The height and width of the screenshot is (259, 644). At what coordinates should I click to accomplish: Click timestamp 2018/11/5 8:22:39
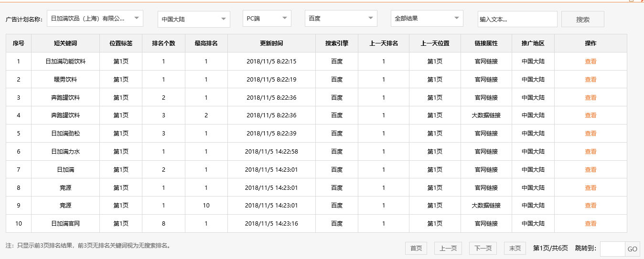(271, 134)
